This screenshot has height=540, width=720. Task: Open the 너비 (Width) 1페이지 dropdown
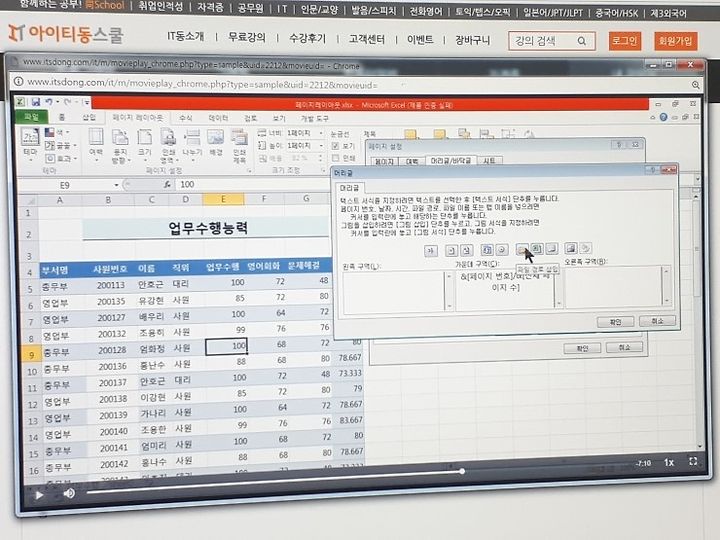tap(321, 133)
